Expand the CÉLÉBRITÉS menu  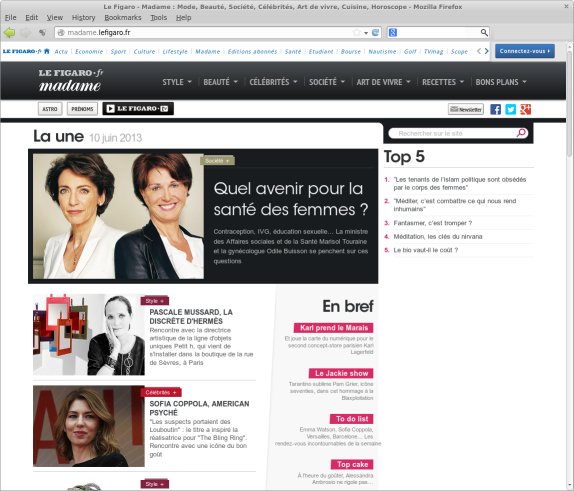pyautogui.click(x=273, y=82)
